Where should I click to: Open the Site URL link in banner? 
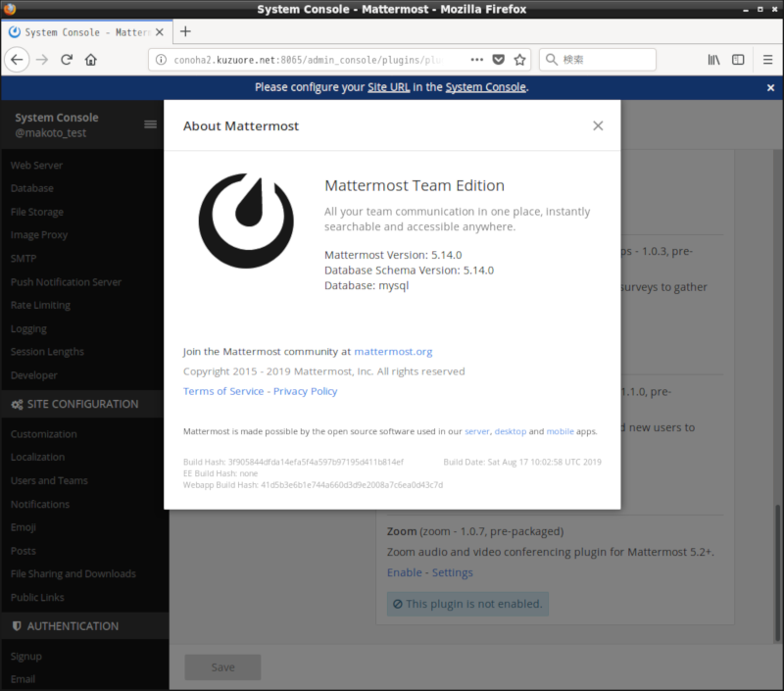(x=388, y=87)
